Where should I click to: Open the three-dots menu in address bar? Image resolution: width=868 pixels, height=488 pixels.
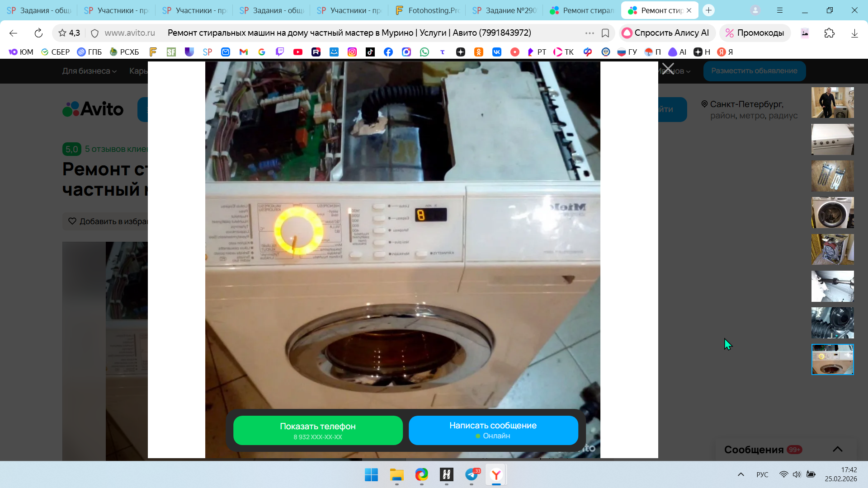[590, 33]
